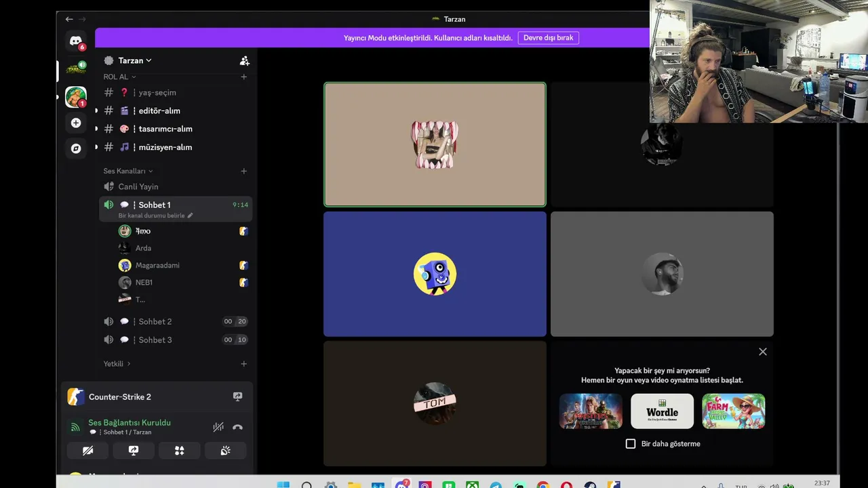868x488 pixels.
Task: Open server discovery compass
Action: click(x=76, y=148)
